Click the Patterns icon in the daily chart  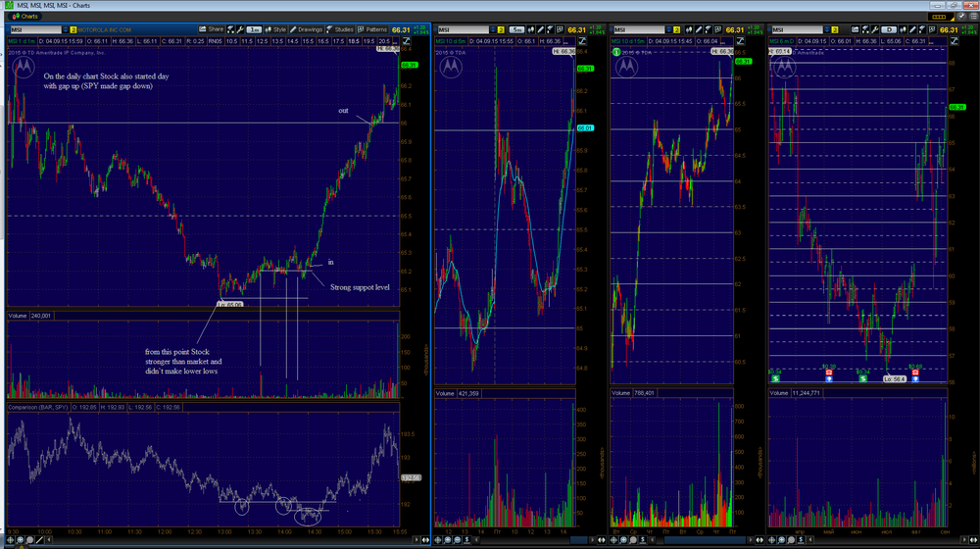tap(933, 29)
